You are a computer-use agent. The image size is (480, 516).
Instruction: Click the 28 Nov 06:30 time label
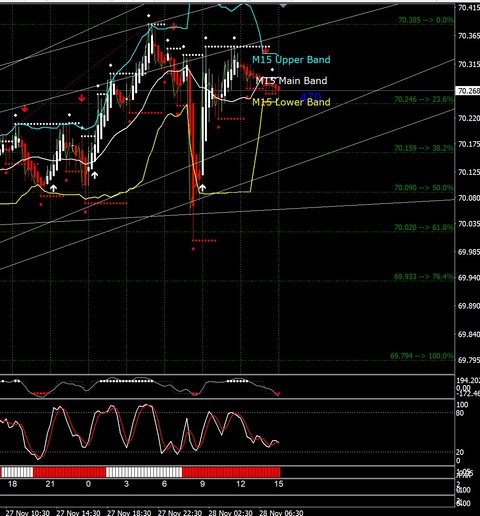tap(281, 512)
